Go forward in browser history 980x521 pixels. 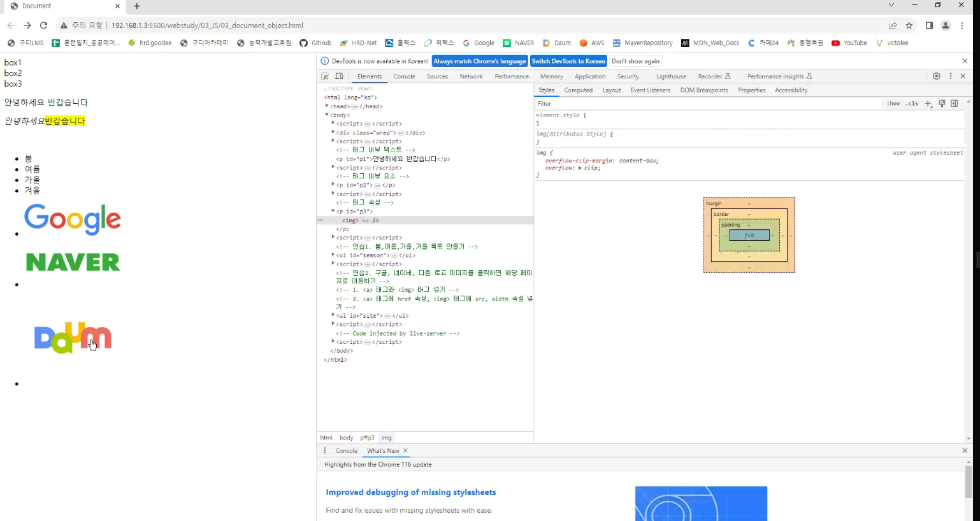click(x=27, y=25)
